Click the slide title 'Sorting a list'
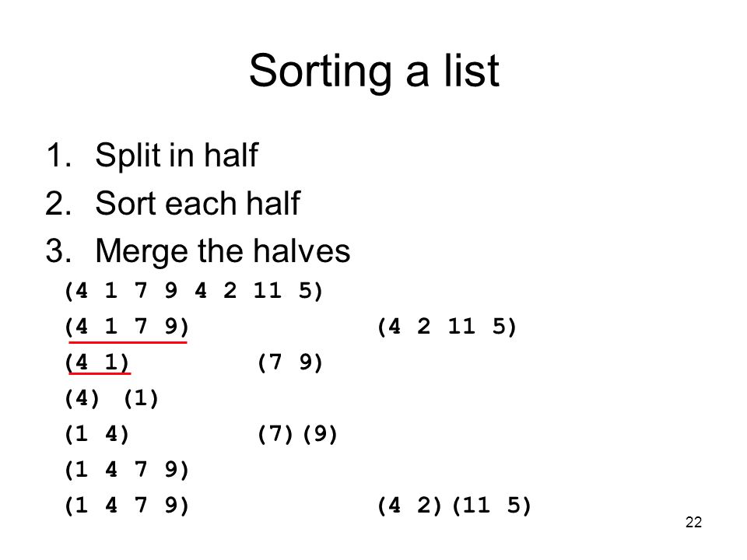Screen dimensions: 747x560 374,72
